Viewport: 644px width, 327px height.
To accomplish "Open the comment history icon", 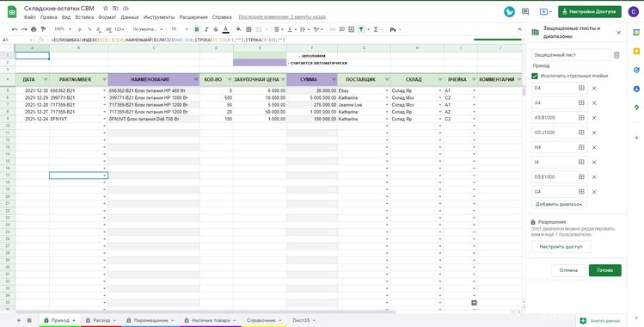I will point(524,11).
